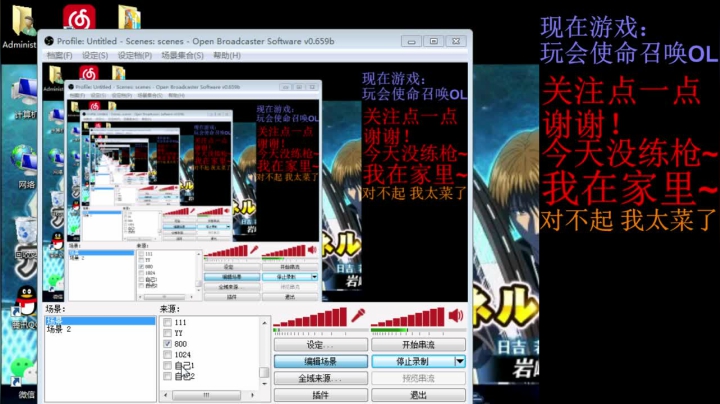
Task: Open 全域来源... global sources
Action: (321, 378)
